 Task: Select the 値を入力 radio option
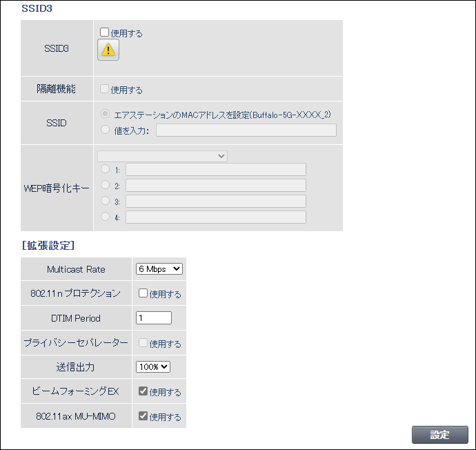[105, 130]
